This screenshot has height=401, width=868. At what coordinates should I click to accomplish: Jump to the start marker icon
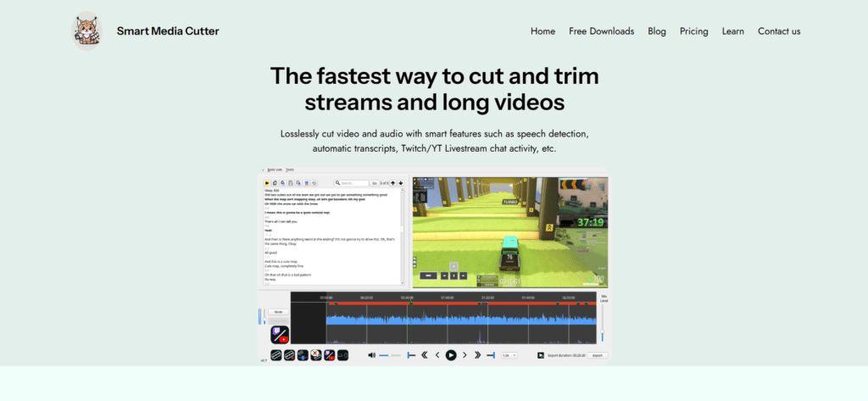click(x=411, y=355)
